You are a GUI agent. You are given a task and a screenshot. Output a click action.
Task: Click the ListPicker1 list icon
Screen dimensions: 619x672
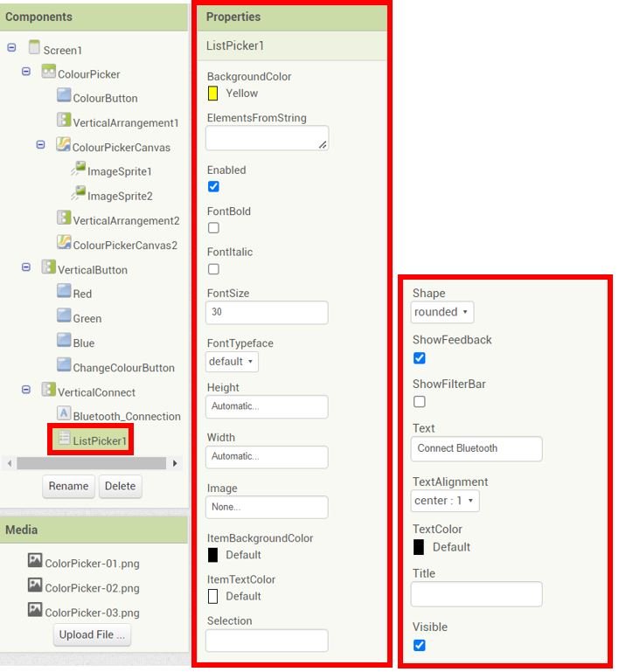(64, 438)
